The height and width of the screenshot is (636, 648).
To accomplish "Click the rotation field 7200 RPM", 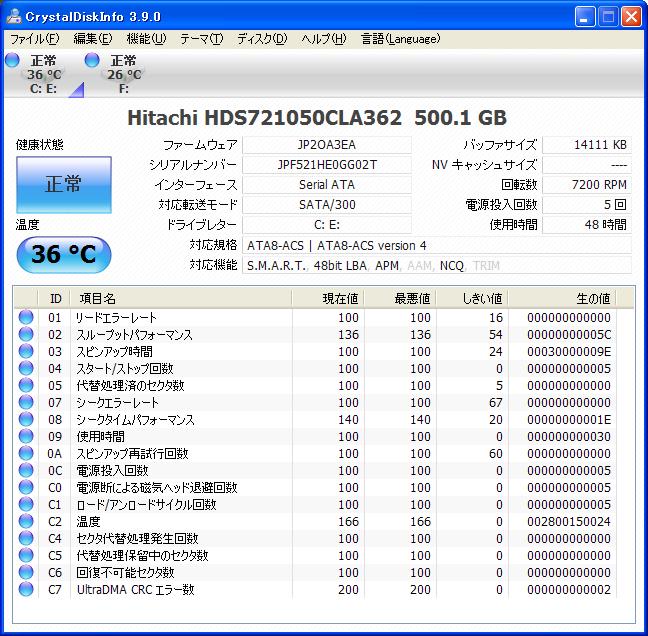I will pos(587,185).
